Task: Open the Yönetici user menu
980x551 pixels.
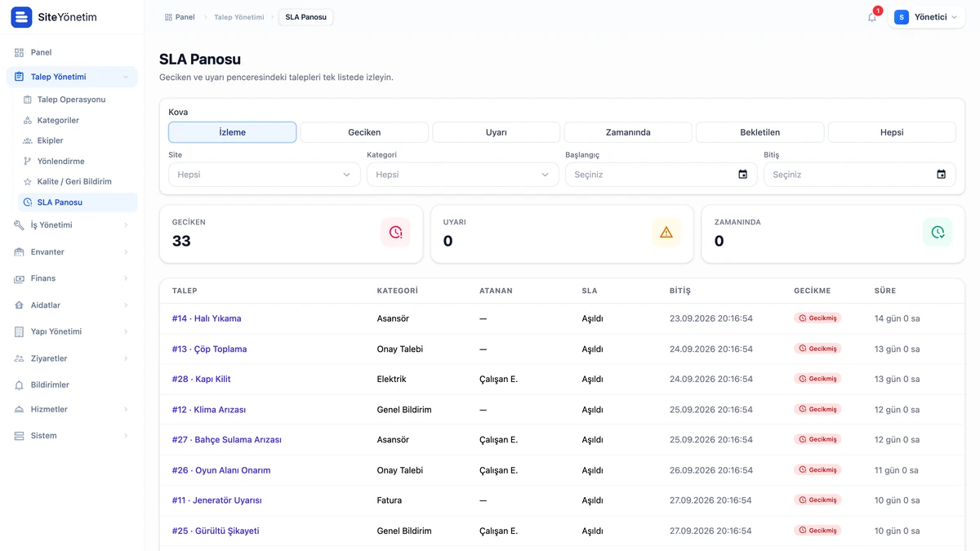Action: [926, 17]
